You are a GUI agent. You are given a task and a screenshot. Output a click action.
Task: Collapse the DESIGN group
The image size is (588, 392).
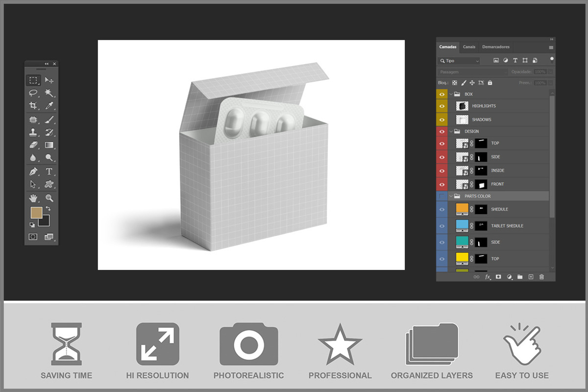pos(451,131)
